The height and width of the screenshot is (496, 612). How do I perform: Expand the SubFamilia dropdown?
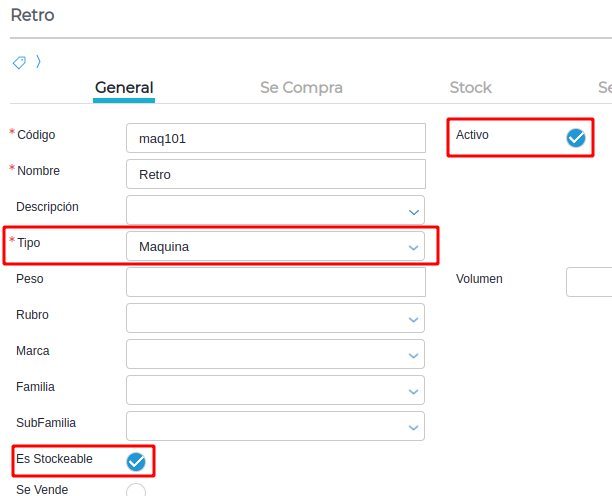point(275,426)
